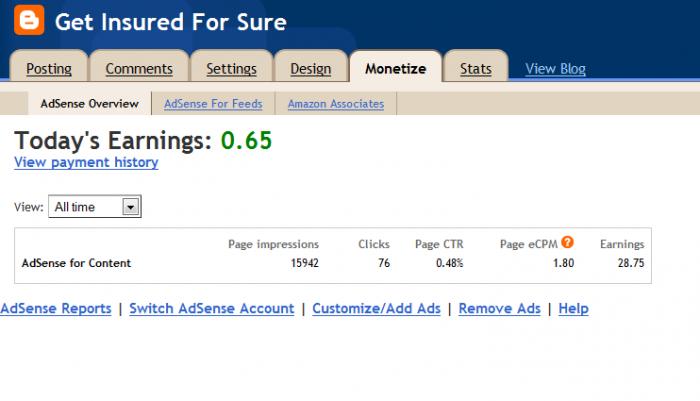
Task: Open the AdSense For Feeds sub-tab
Action: click(213, 104)
